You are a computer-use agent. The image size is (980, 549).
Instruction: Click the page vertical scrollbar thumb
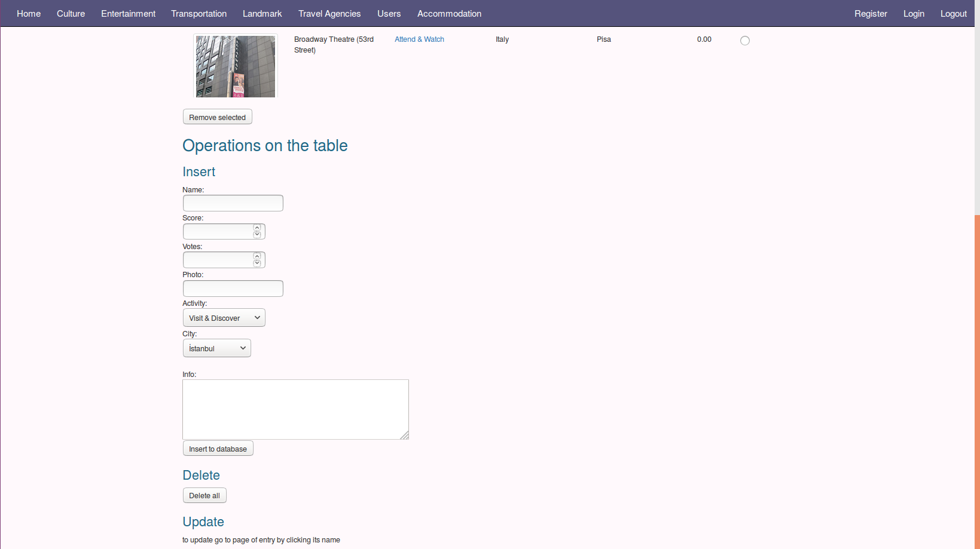coord(977,382)
